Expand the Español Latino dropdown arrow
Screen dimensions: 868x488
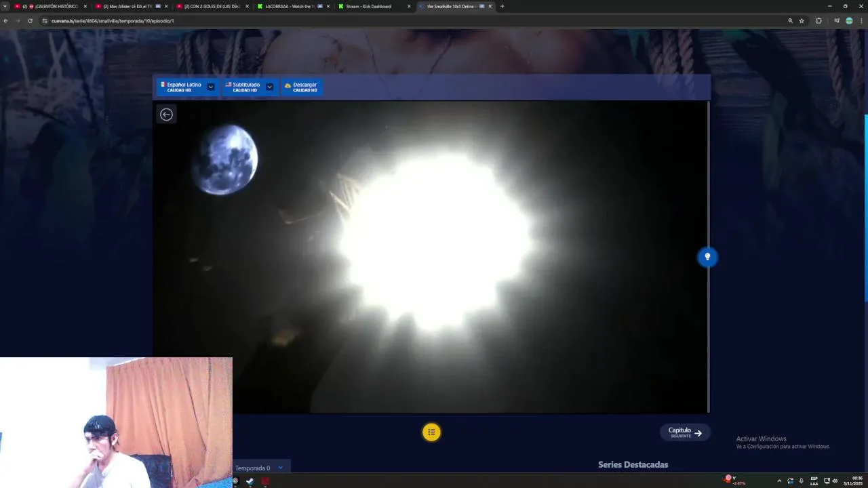(211, 87)
